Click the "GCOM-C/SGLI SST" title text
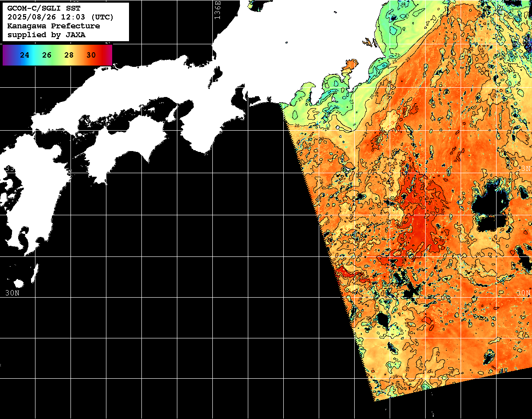The width and height of the screenshot is (532, 419). (44, 8)
